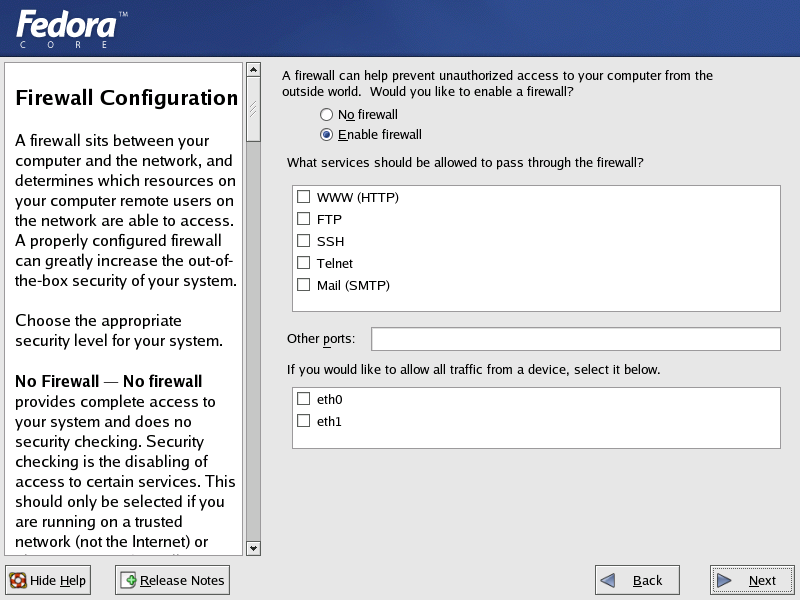Screen dimensions: 800x600
Task: Click the left arrow icon on Back
Action: coord(608,580)
